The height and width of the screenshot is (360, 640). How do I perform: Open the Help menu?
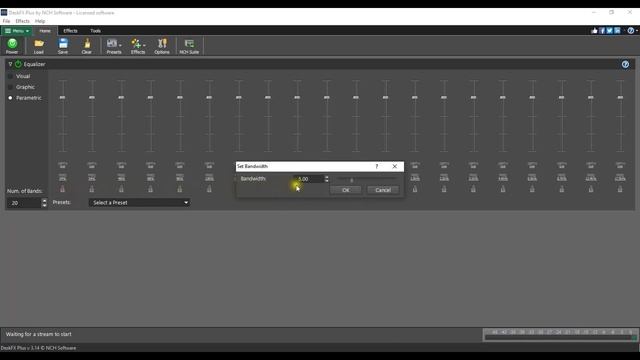pyautogui.click(x=40, y=21)
